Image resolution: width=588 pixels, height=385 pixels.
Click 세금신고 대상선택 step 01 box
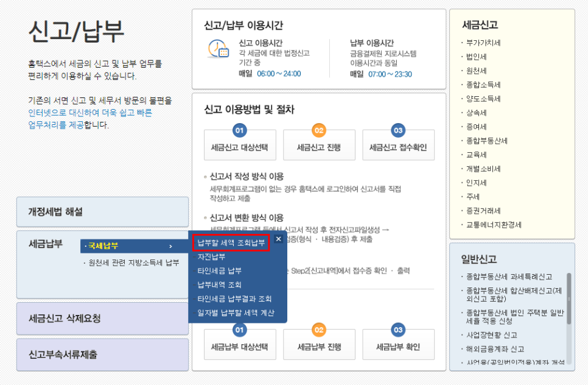click(240, 145)
